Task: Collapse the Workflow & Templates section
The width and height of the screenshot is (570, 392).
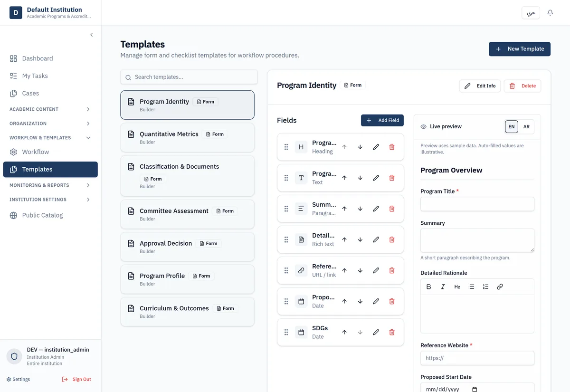Action: 50,138
